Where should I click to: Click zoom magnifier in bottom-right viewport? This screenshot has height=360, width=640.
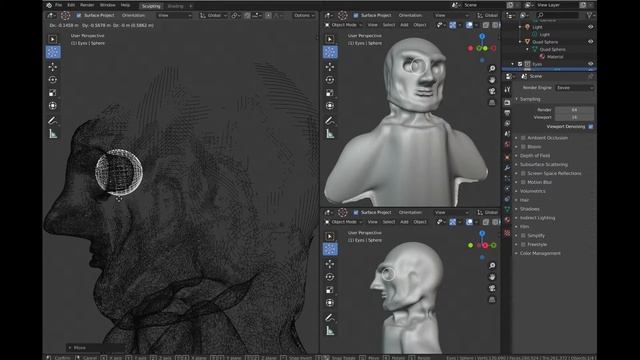pyautogui.click(x=492, y=266)
